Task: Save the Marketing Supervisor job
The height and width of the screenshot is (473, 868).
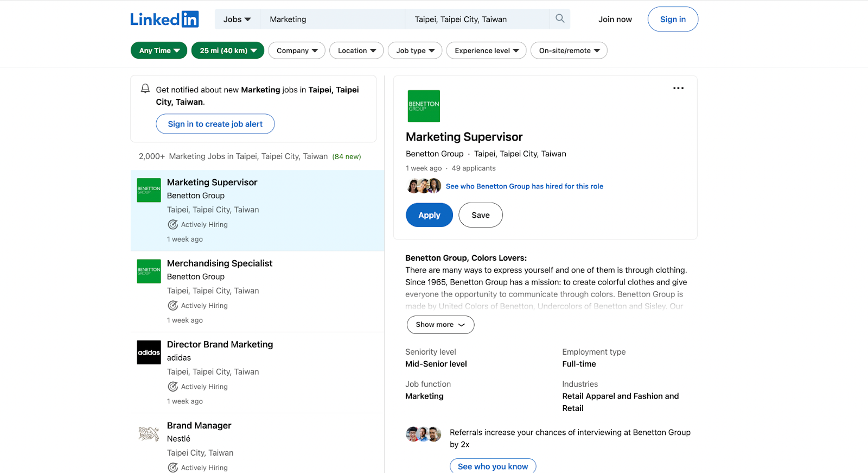Action: pyautogui.click(x=481, y=215)
